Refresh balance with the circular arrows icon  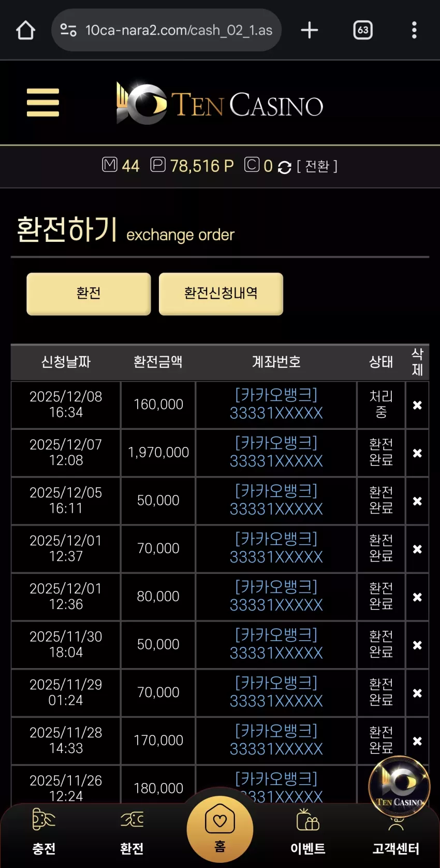(x=284, y=167)
